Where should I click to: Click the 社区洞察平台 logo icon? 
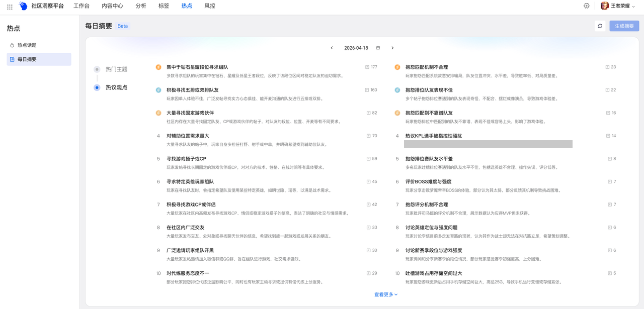click(x=24, y=6)
